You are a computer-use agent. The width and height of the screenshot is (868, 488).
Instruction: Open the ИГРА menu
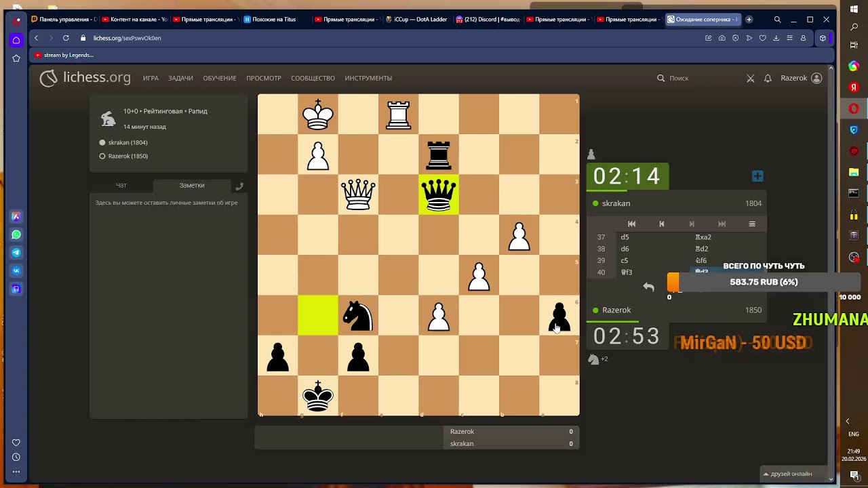pyautogui.click(x=151, y=78)
